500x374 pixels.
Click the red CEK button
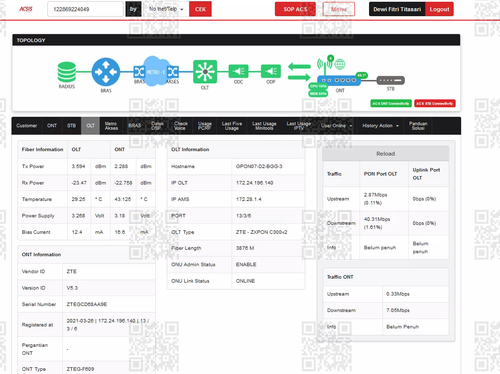200,9
